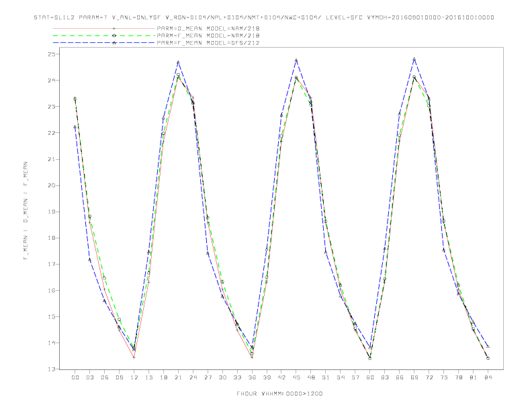The image size is (532, 411).
Task: Click y-axis tick label 19
Action: tap(52, 212)
